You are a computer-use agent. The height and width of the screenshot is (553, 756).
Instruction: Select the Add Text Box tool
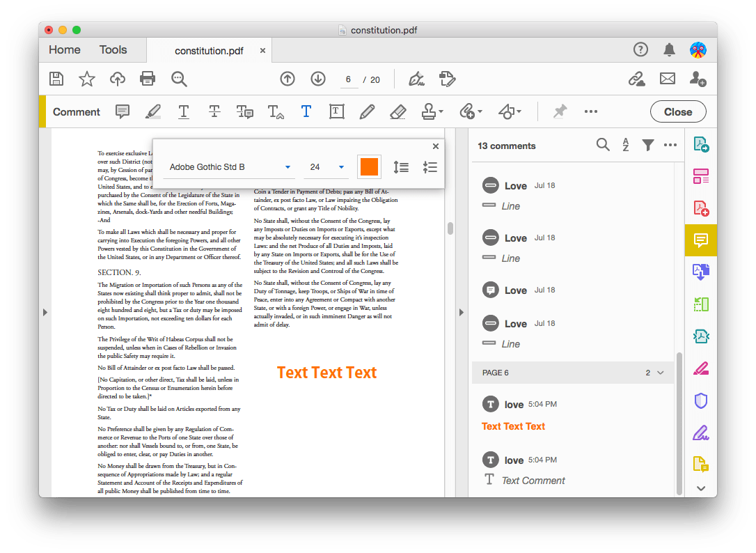click(336, 111)
